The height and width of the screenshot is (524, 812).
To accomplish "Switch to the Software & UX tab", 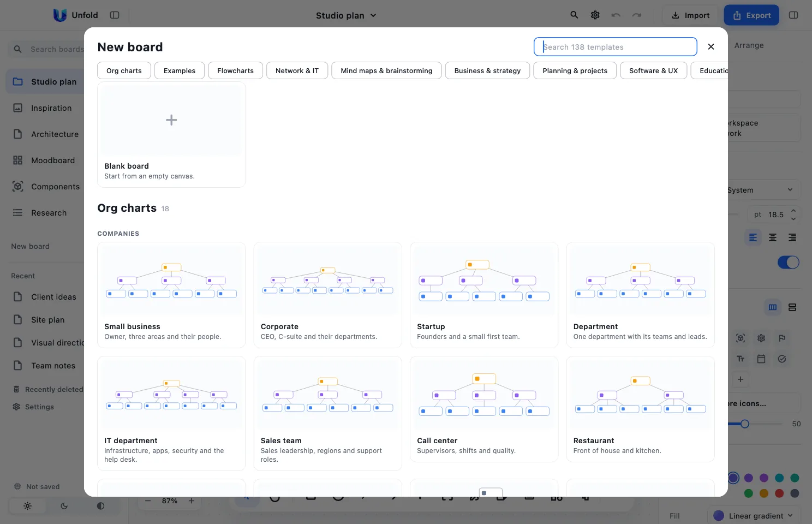I will (653, 71).
